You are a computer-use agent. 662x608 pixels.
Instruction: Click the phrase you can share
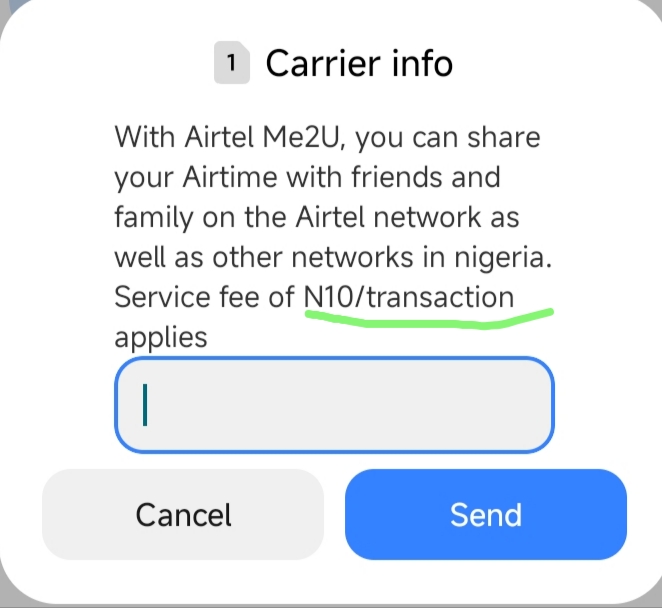click(448, 138)
